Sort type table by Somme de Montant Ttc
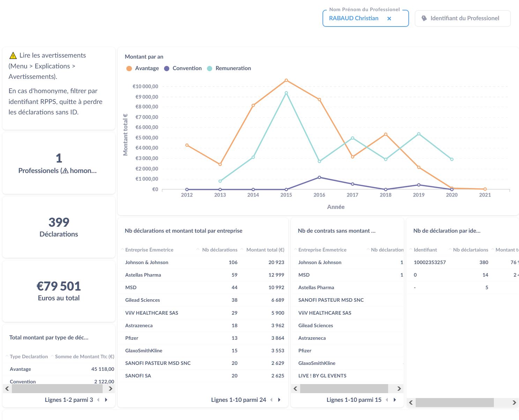Image resolution: width=519 pixels, height=420 pixels. click(84, 357)
